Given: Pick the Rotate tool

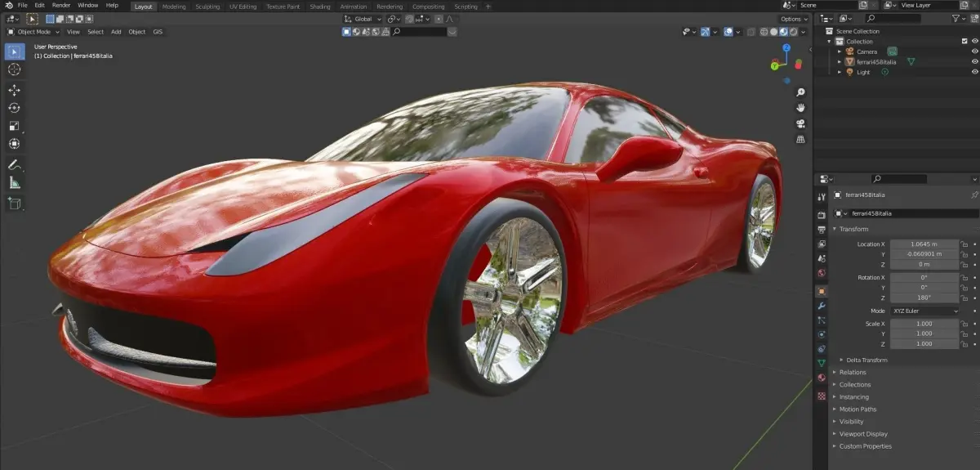Looking at the screenshot, I should [x=15, y=108].
